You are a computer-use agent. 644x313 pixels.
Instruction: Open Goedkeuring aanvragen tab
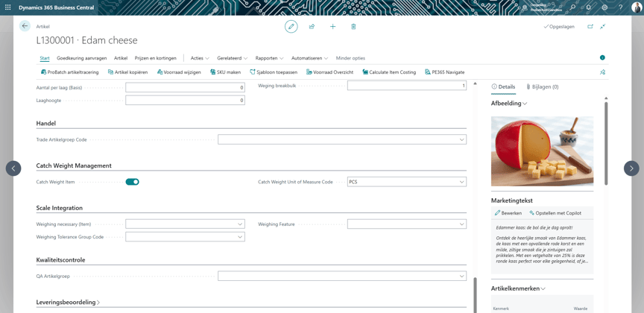tap(82, 58)
